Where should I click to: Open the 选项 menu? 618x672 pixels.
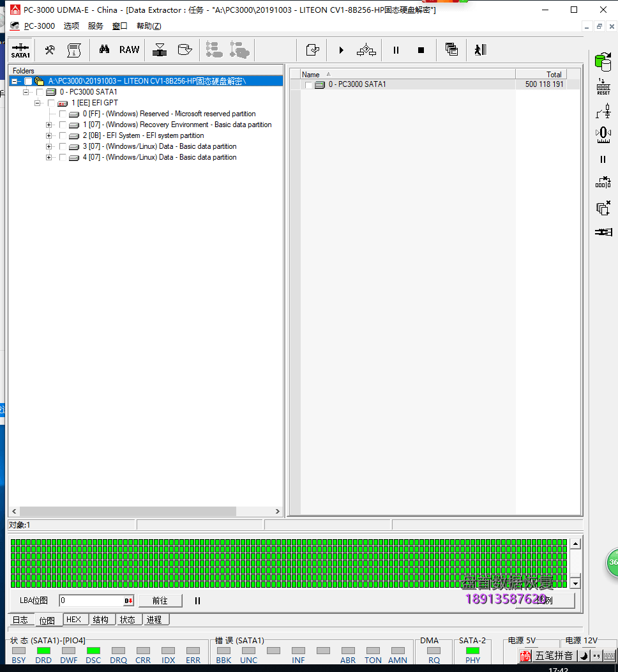(72, 26)
